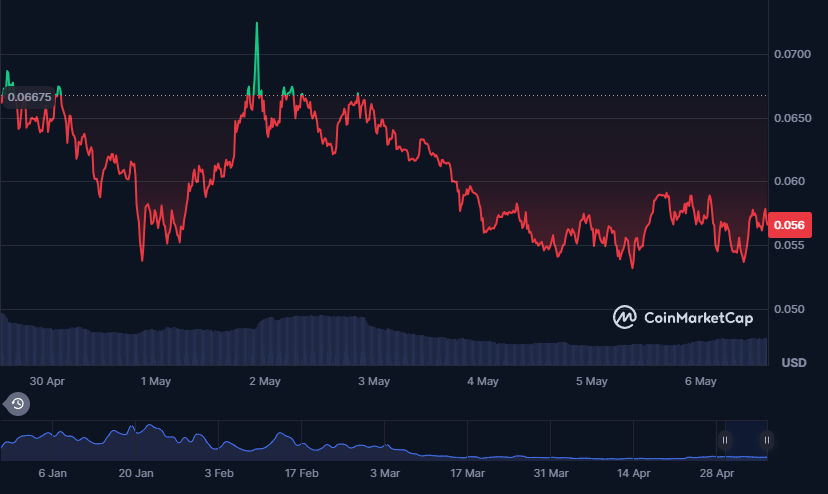Click the 3 Feb navigator label

[219, 473]
